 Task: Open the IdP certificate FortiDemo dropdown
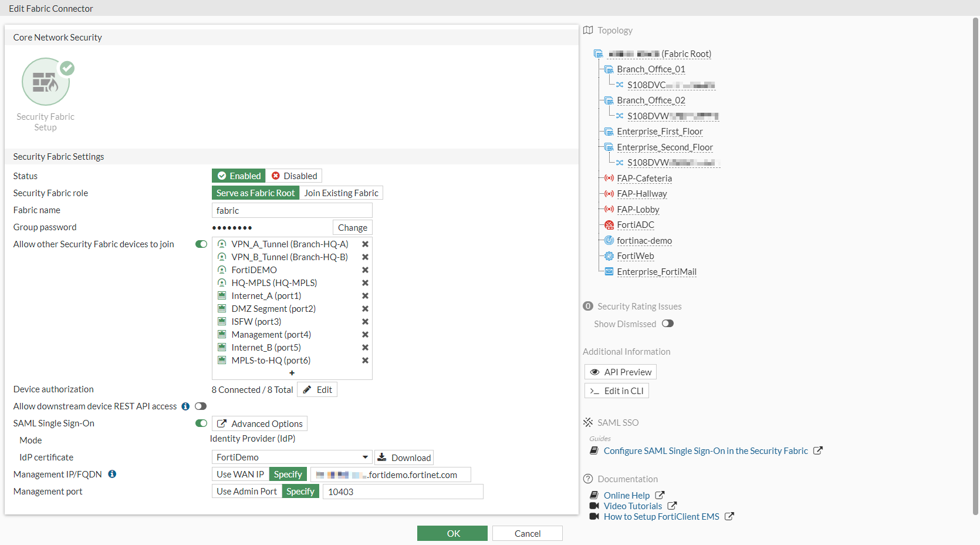click(292, 457)
